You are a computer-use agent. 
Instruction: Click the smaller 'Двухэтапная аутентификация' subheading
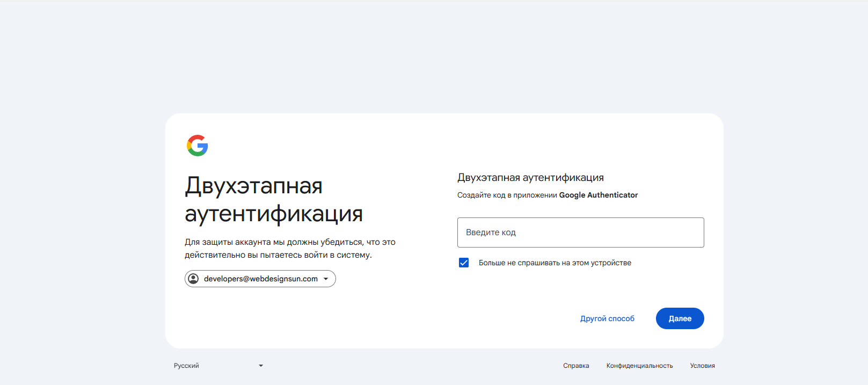(530, 178)
